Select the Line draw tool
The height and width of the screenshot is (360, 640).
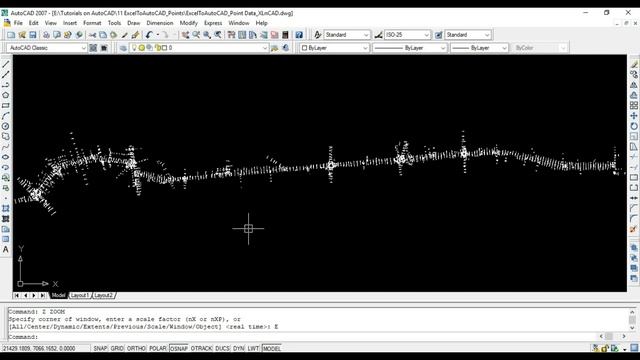point(6,64)
